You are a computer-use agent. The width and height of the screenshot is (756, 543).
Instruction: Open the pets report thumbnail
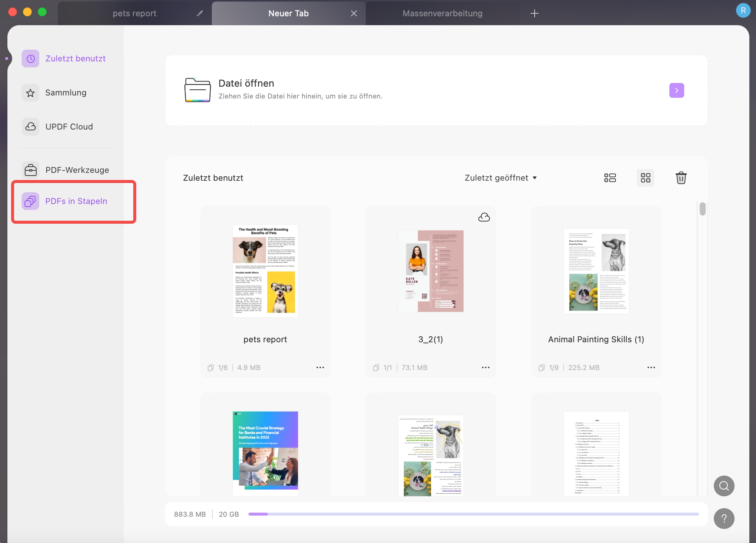click(265, 271)
